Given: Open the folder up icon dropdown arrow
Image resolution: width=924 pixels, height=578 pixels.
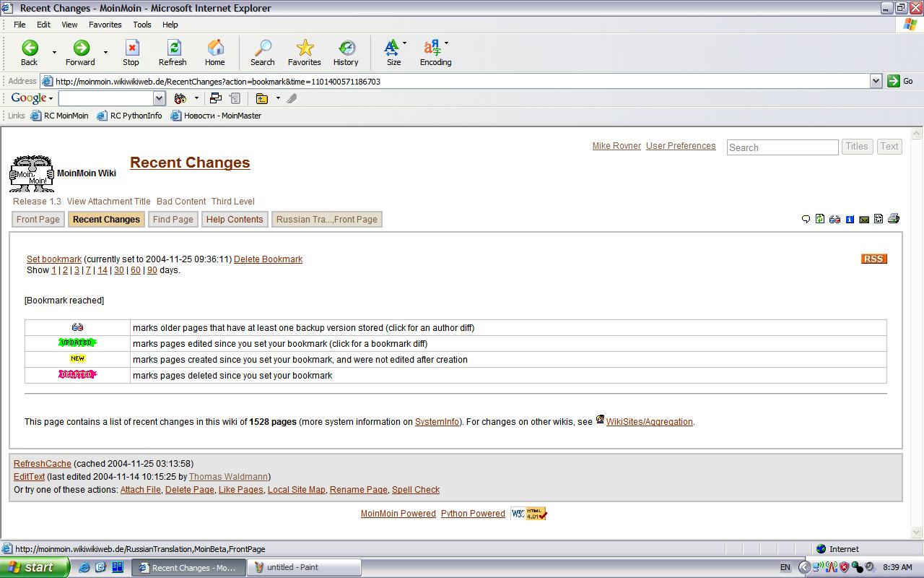Looking at the screenshot, I should point(278,98).
